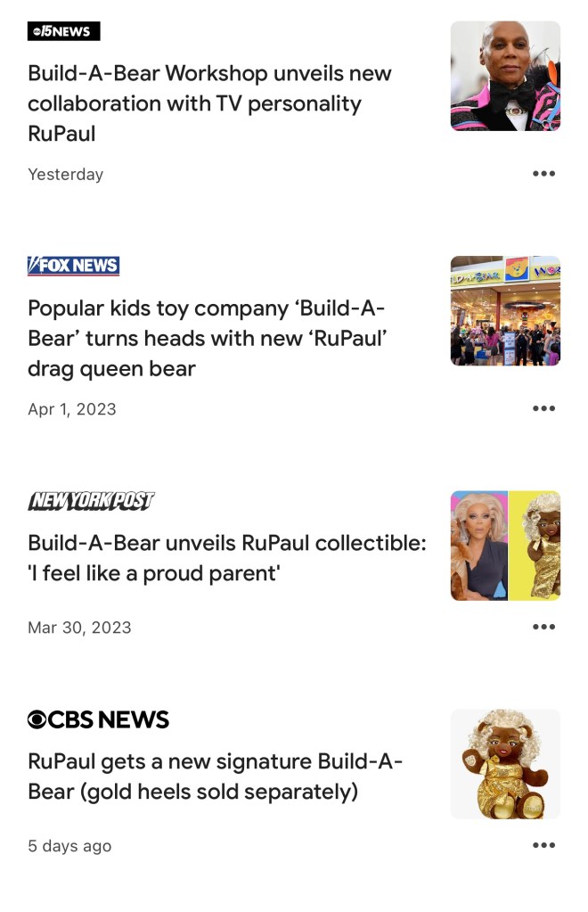
Task: Click the 'Yesterday' timestamp
Action: point(65,174)
